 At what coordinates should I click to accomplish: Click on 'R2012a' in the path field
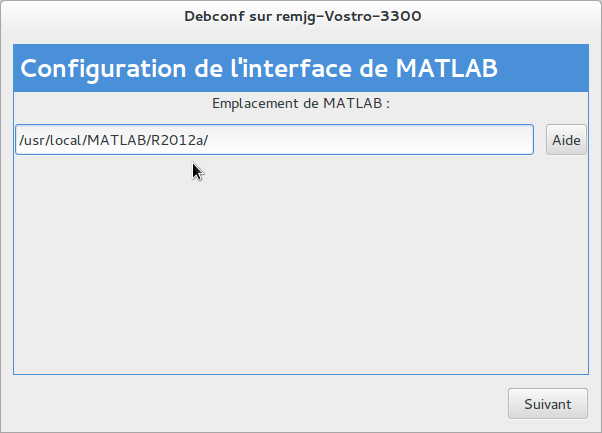[176, 140]
